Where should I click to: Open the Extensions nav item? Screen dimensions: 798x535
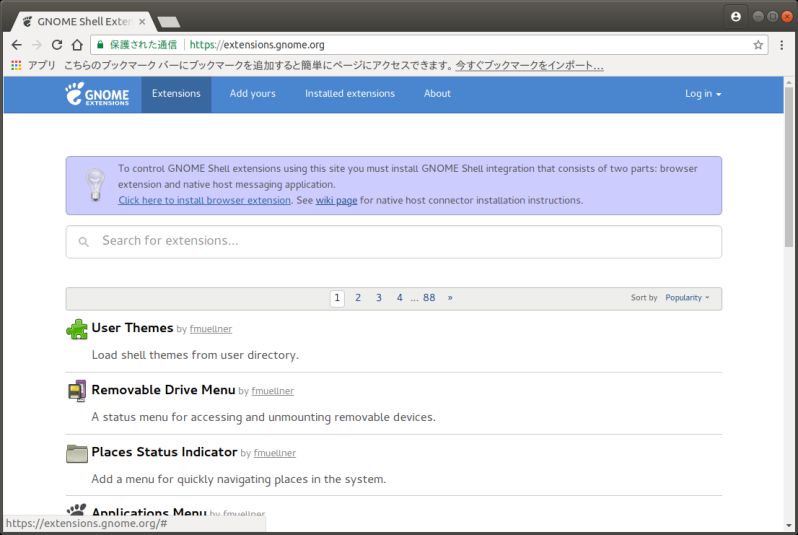click(x=176, y=94)
